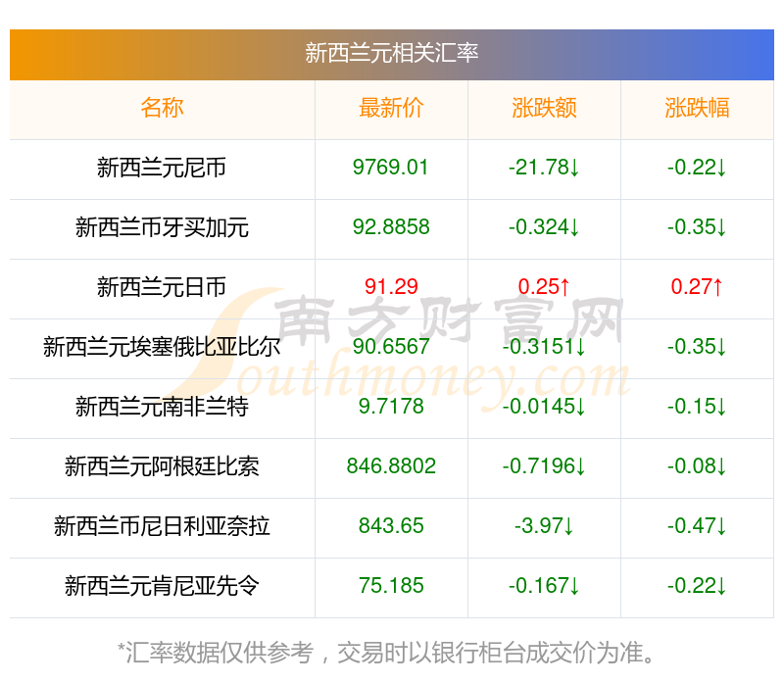Screen dimensions: 784x683
Task: Click the red 0.25 up-arrow change
Action: coord(544,287)
